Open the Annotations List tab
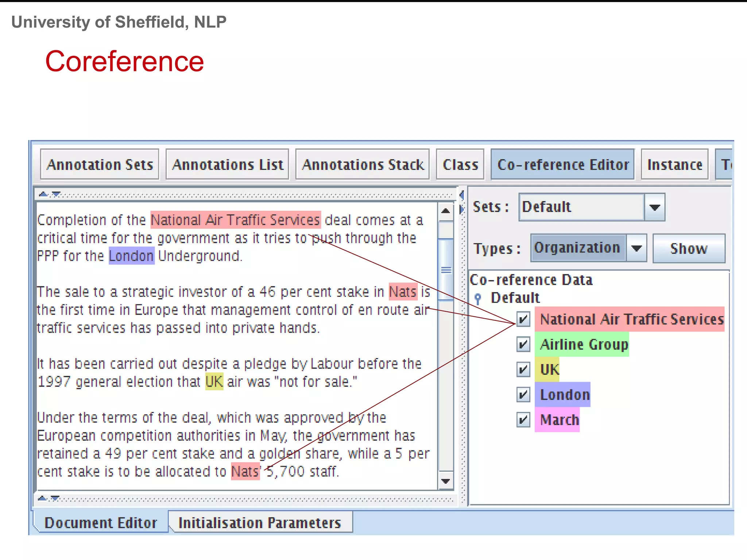This screenshot has width=747, height=560. 227,164
